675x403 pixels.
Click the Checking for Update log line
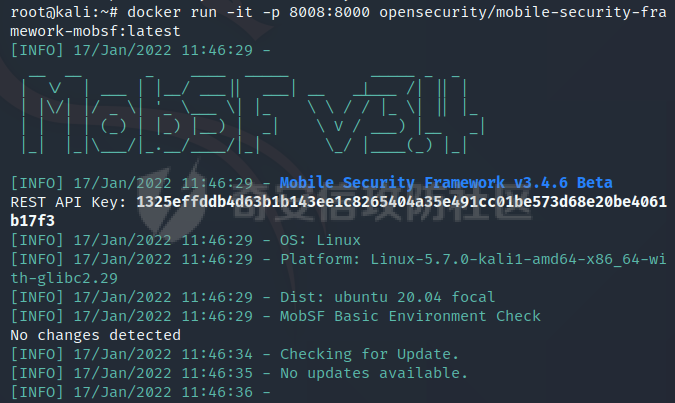click(235, 354)
